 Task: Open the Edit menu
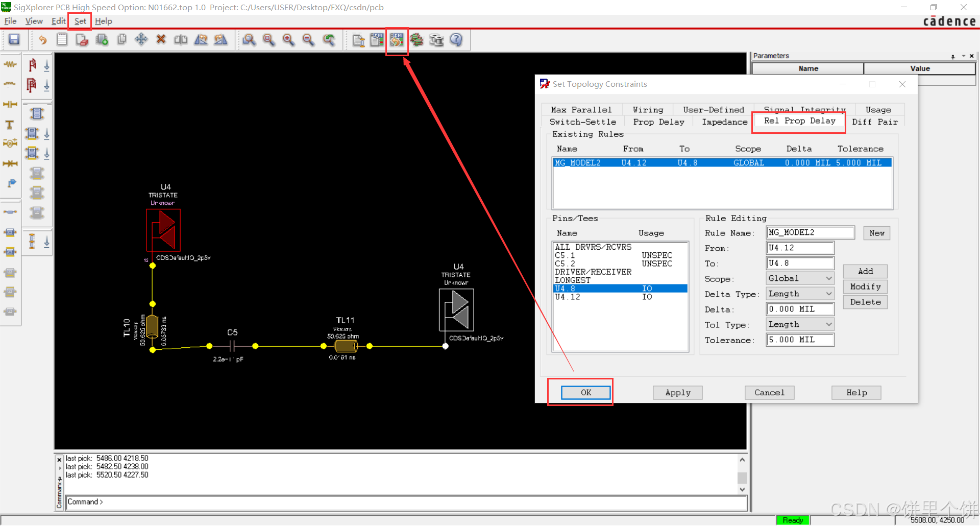click(58, 21)
